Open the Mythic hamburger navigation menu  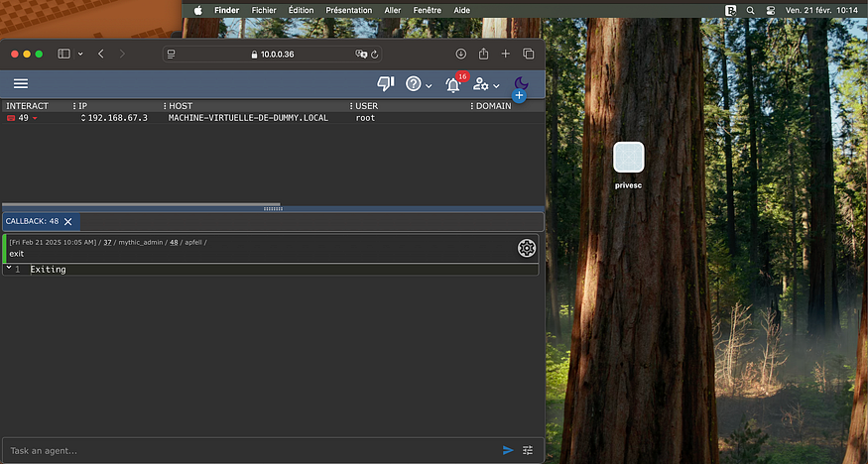[x=20, y=84]
